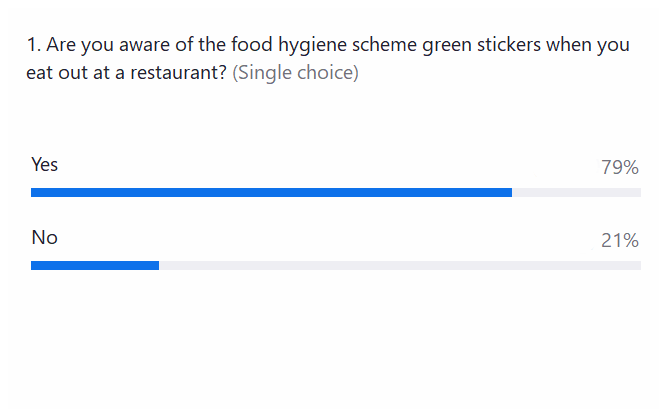The image size is (667, 417).
Task: Click the 79% result percentage
Action: pos(619,168)
